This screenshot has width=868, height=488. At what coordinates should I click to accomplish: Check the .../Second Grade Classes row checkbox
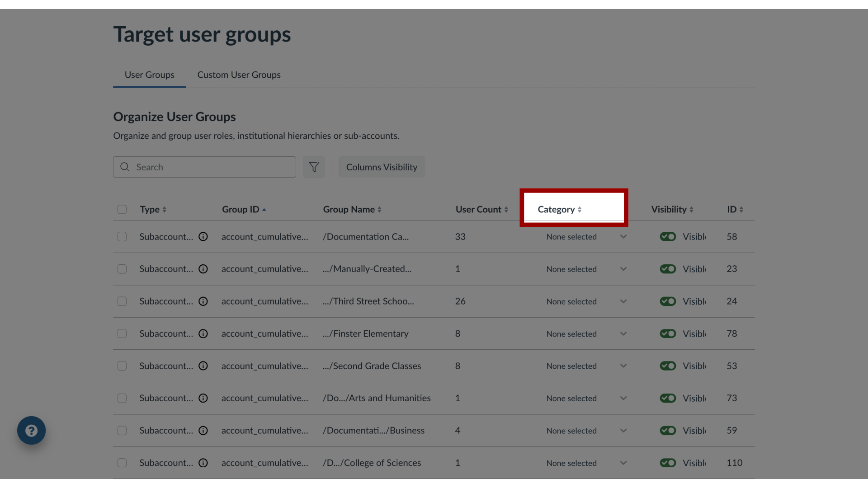[122, 366]
